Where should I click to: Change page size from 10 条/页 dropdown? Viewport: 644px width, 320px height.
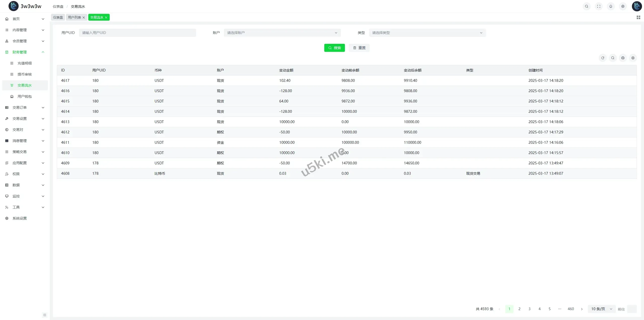pyautogui.click(x=601, y=309)
